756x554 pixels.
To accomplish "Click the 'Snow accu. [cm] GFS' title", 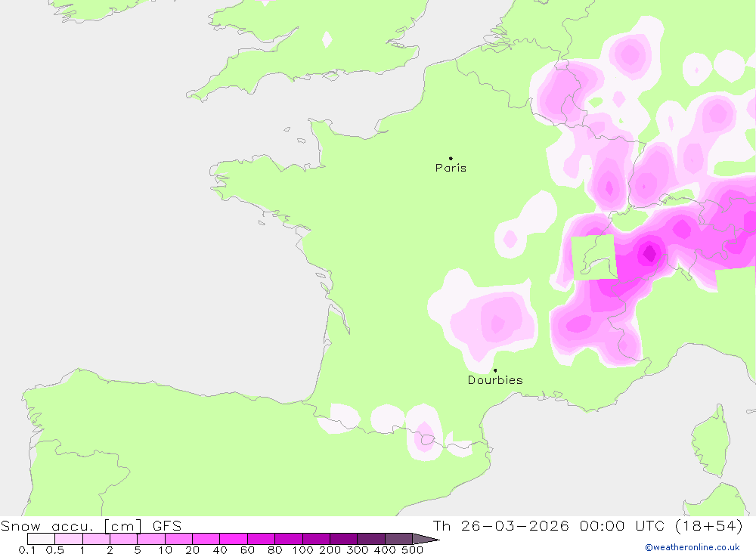I will click(x=91, y=525).
